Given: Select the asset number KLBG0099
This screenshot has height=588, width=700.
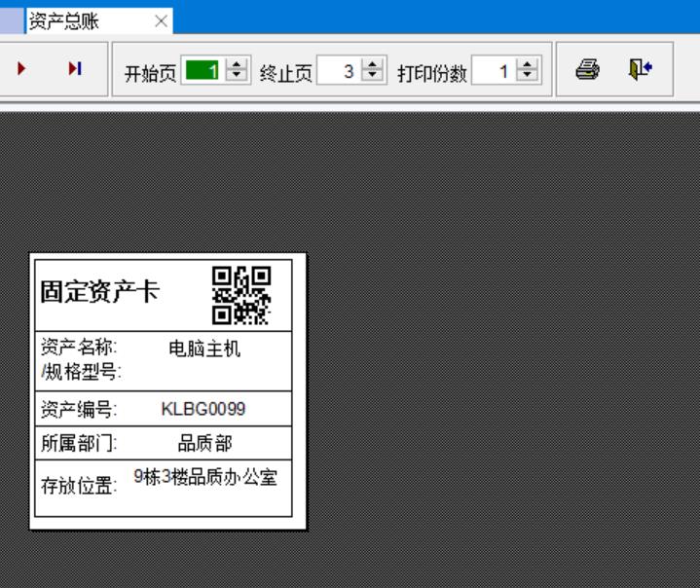Looking at the screenshot, I should [203, 409].
